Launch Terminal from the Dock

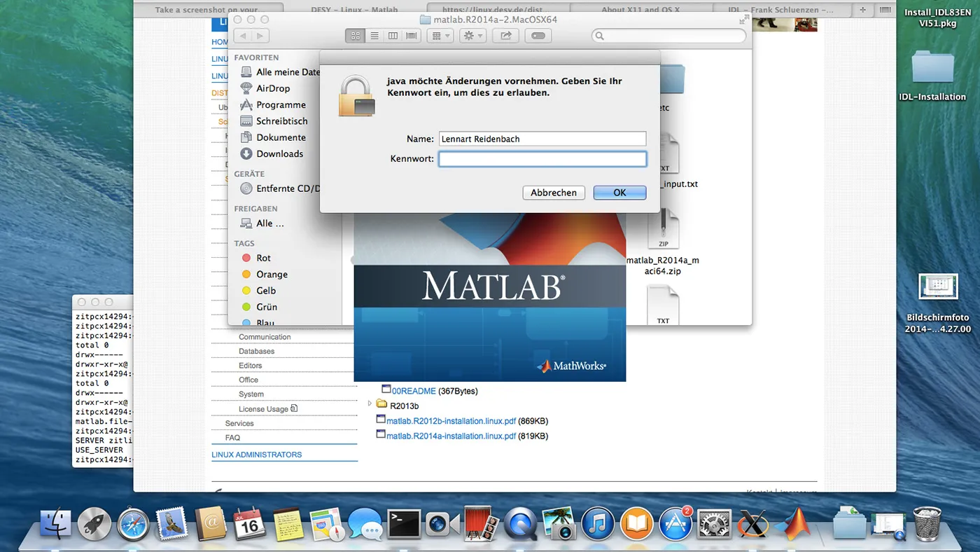404,523
